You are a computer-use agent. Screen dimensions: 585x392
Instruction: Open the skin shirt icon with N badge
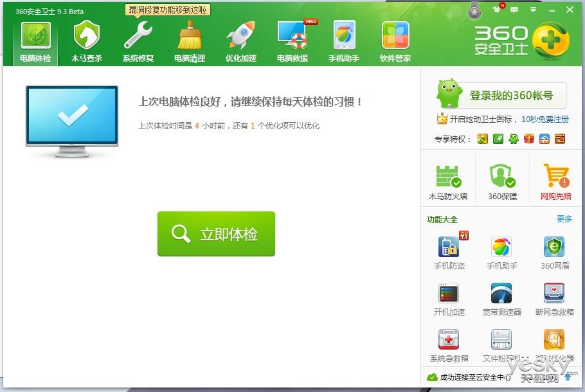click(497, 9)
